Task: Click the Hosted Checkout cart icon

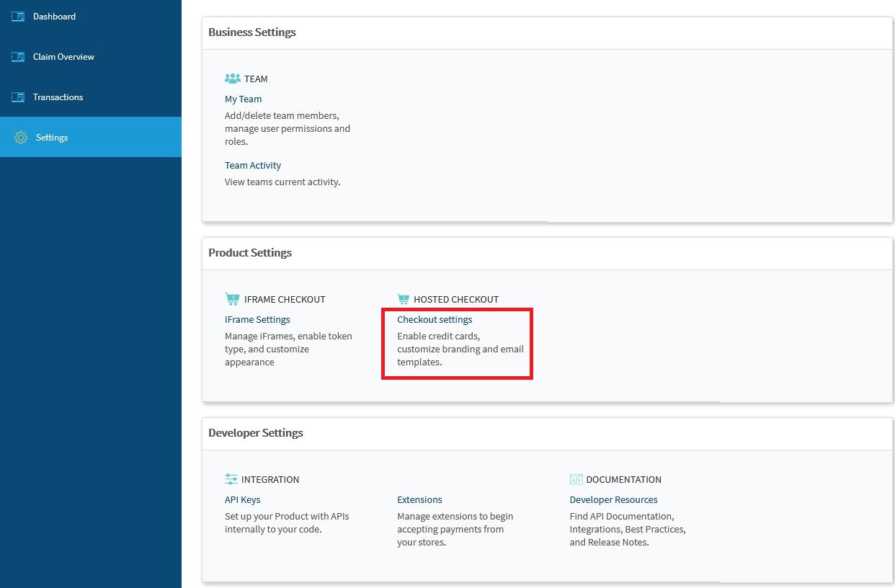Action: pyautogui.click(x=404, y=299)
